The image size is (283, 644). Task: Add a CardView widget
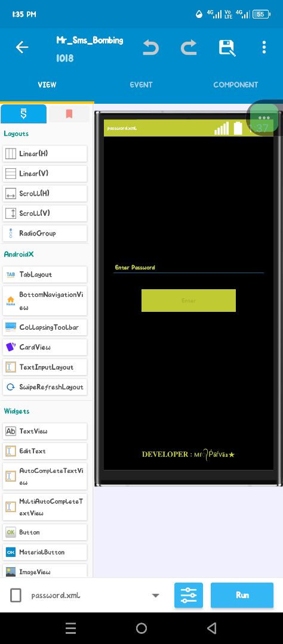pyautogui.click(x=45, y=347)
